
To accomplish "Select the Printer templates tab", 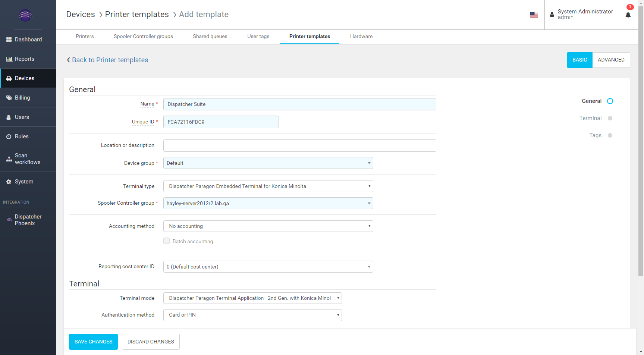I will click(x=310, y=37).
